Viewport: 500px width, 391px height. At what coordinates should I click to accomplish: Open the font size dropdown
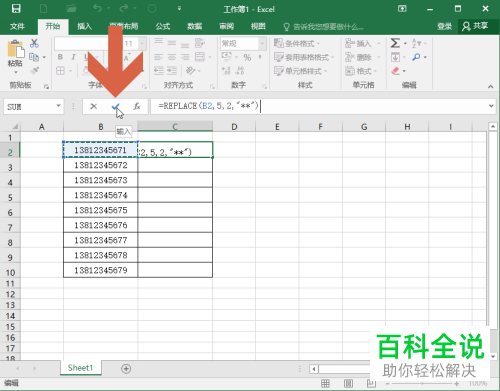(142, 43)
